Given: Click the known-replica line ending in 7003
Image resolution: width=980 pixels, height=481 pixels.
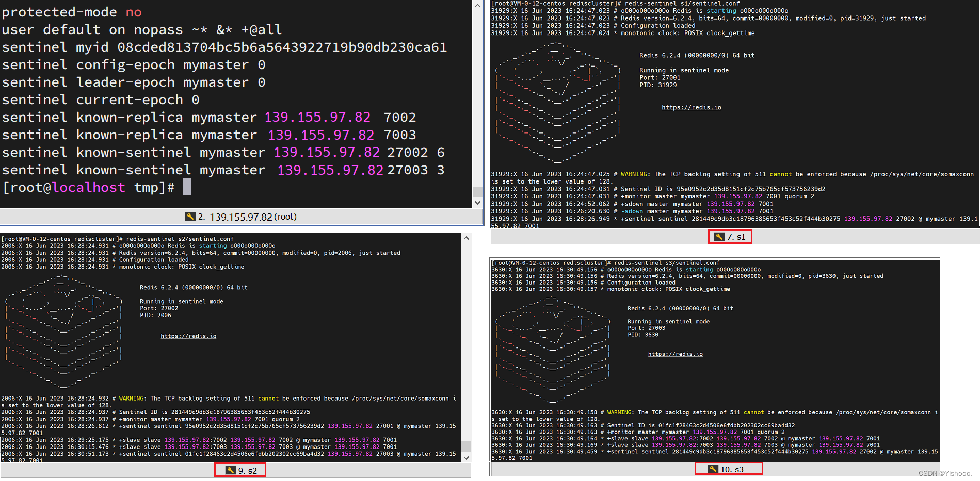Looking at the screenshot, I should (x=209, y=135).
